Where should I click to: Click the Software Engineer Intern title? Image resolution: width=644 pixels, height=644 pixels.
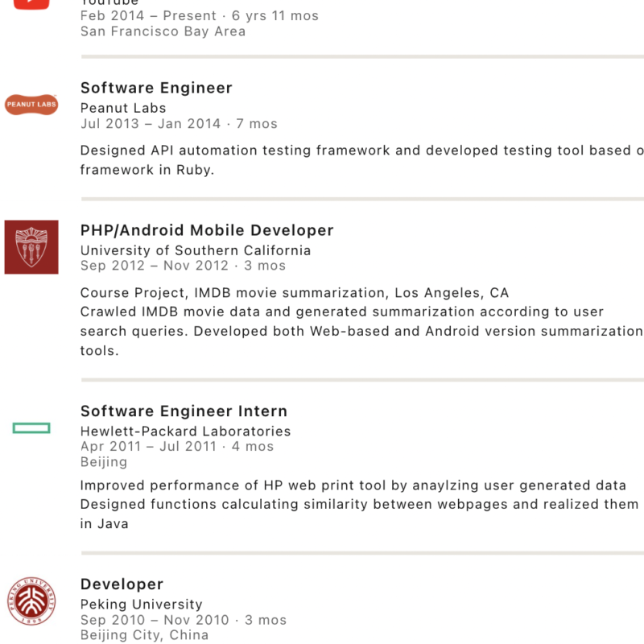[184, 411]
